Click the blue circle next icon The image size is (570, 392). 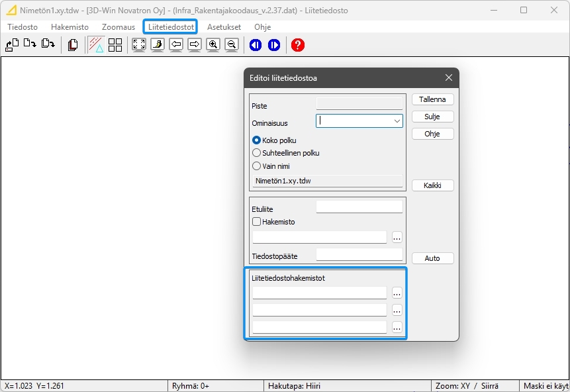point(274,45)
